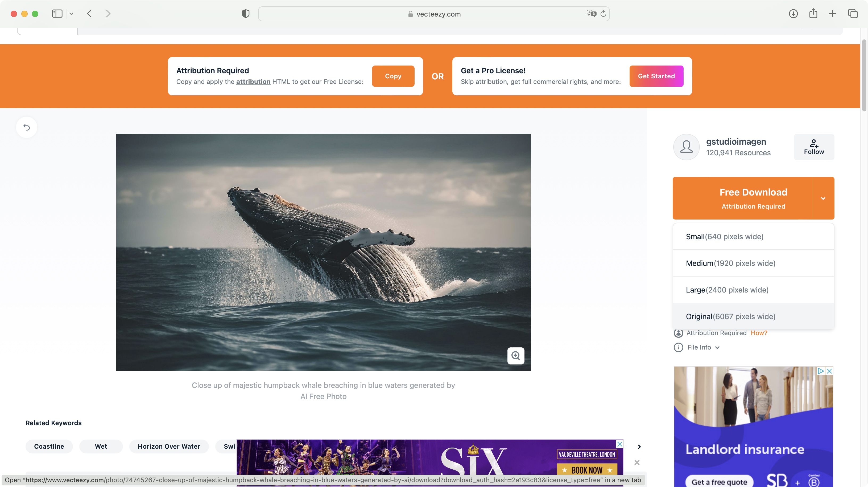The image size is (868, 487).
Task: Click the Copy attribution button
Action: click(x=393, y=76)
